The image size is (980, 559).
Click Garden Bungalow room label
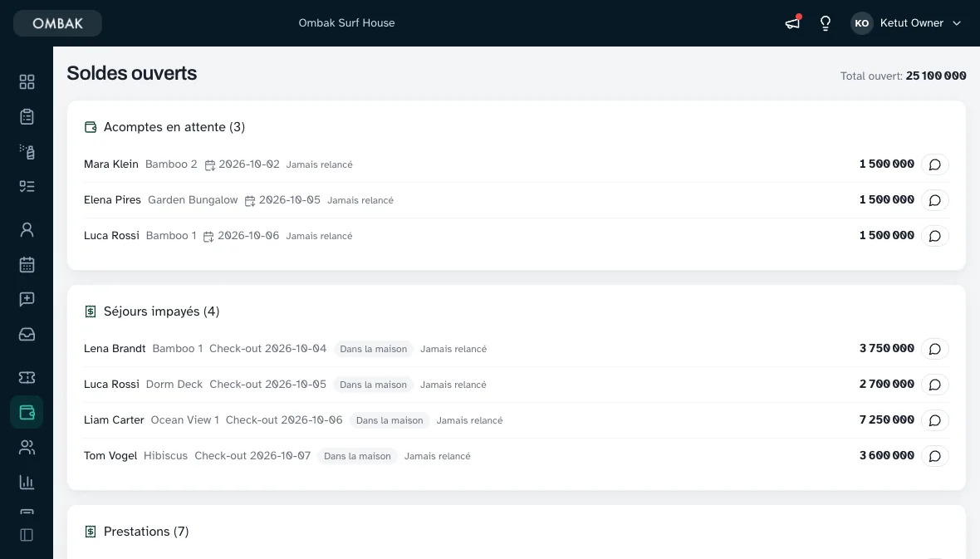point(193,199)
